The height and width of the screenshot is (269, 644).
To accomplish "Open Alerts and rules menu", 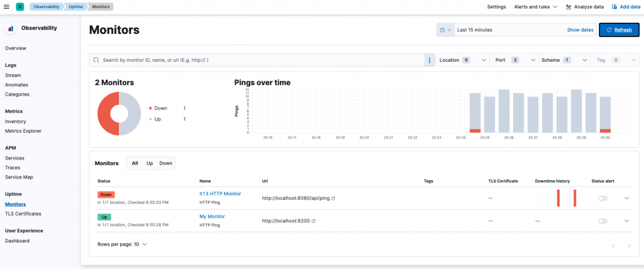I will [536, 7].
